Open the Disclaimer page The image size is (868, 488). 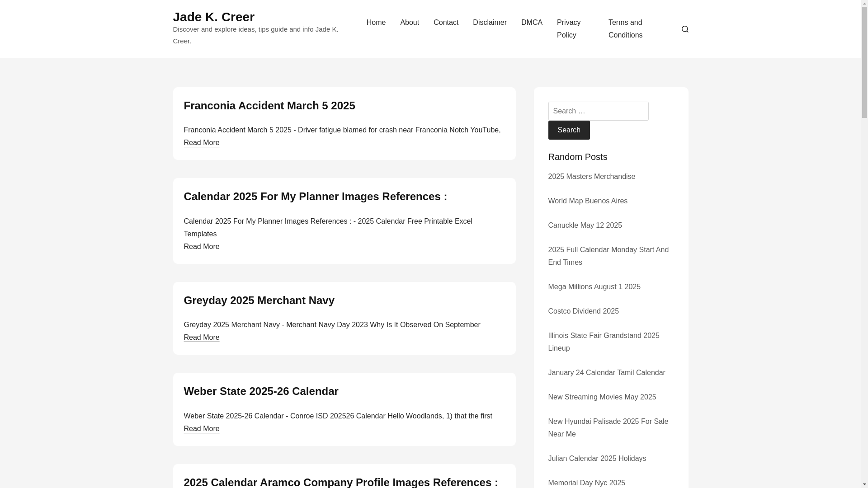tap(490, 23)
